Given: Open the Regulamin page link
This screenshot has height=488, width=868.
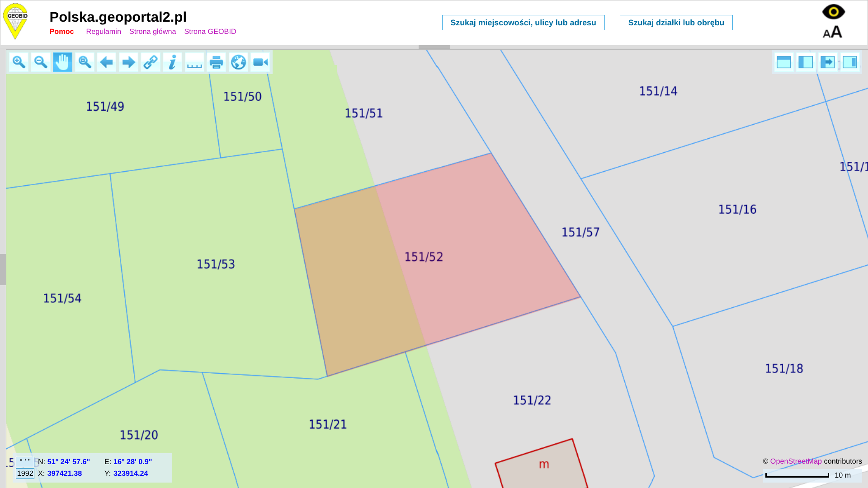Looking at the screenshot, I should pos(104,32).
